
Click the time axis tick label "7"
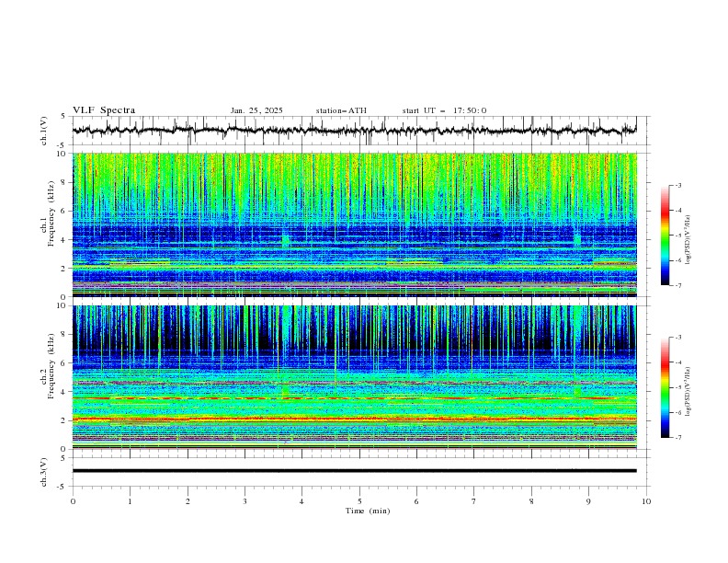(474, 501)
